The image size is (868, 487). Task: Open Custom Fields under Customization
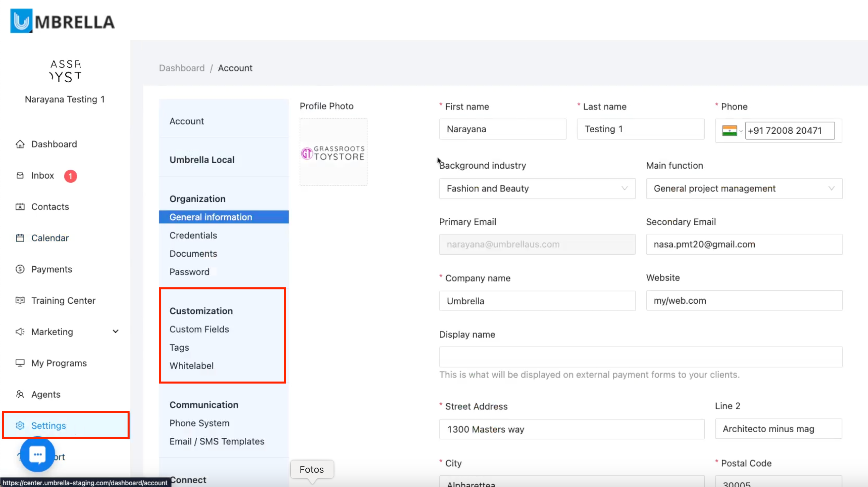click(199, 329)
